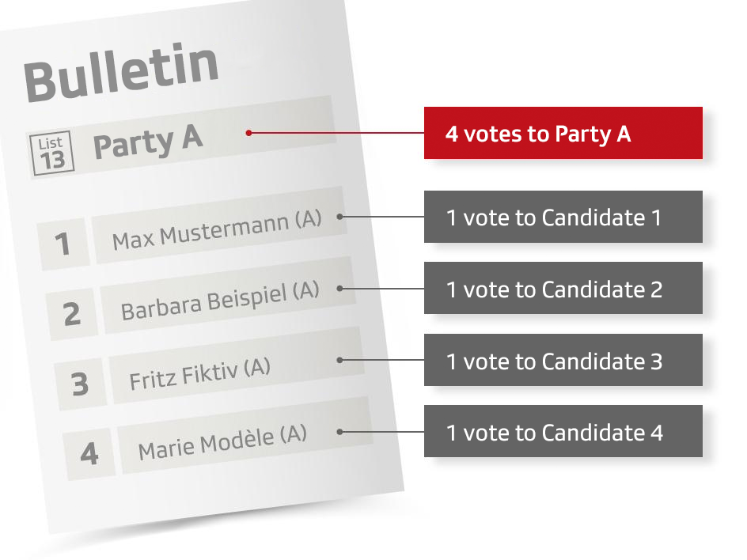The width and height of the screenshot is (747, 560).
Task: Click number 1 box on ballot
Action: coord(63,244)
